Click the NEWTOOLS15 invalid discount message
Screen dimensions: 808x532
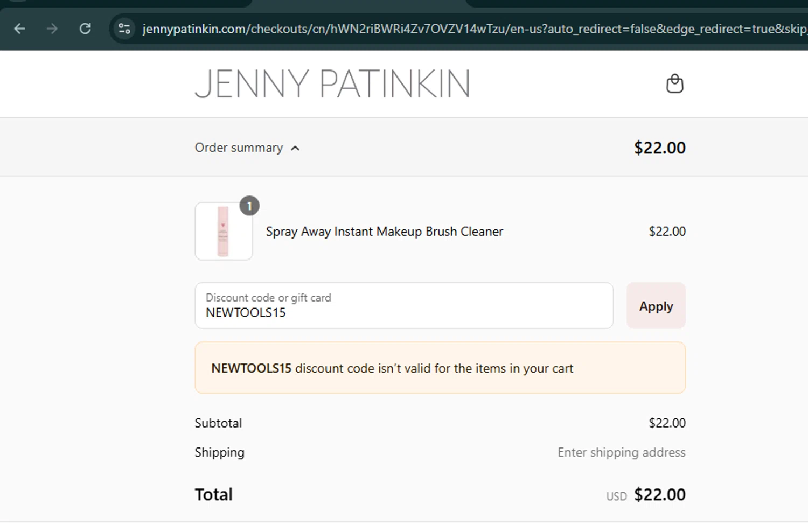tap(440, 368)
